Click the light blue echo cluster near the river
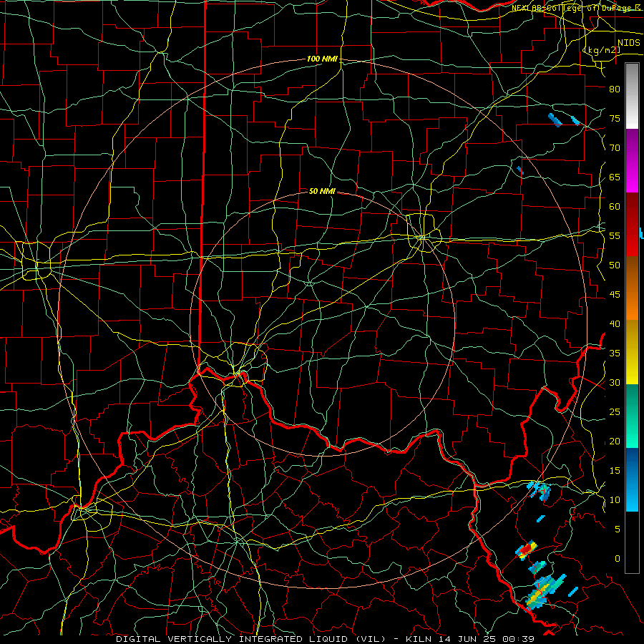Viewport: 644px width, 644px height. point(540,490)
